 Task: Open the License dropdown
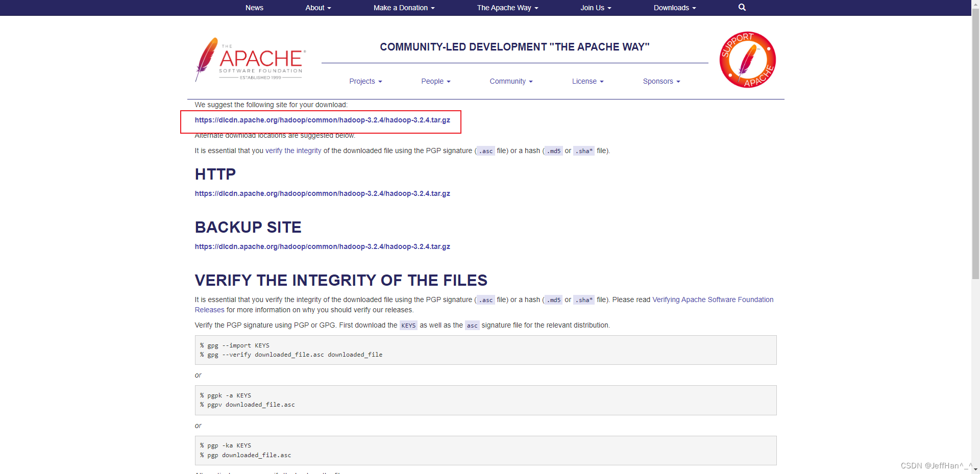coord(587,81)
